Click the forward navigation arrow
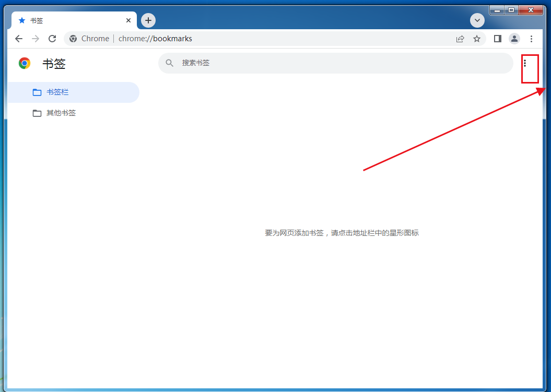The width and height of the screenshot is (551, 392). 36,39
